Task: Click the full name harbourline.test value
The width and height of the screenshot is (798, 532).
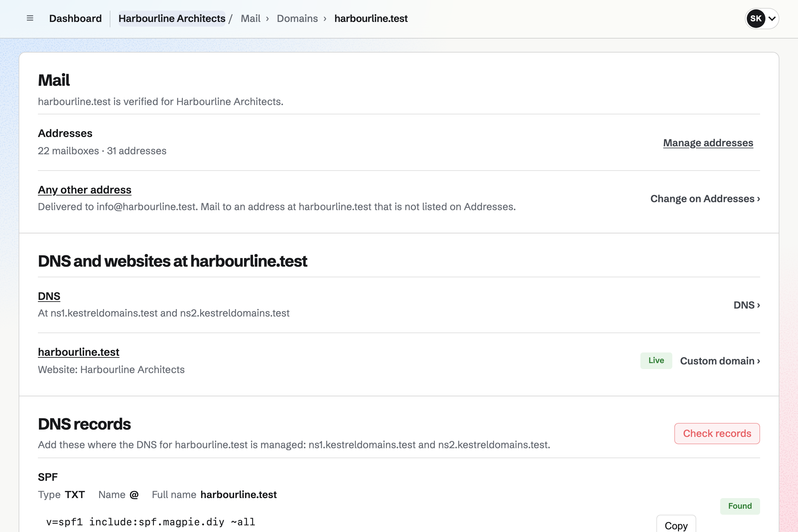Action: (x=238, y=495)
